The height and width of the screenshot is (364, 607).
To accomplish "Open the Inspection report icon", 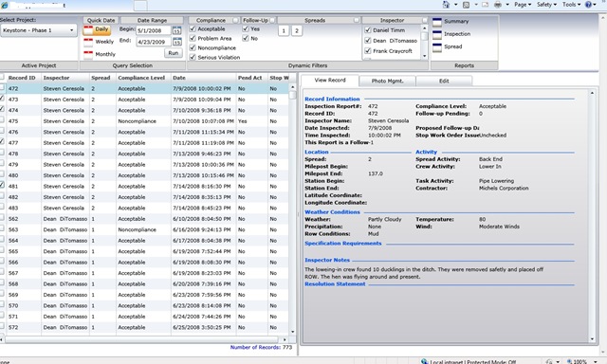I will (437, 35).
